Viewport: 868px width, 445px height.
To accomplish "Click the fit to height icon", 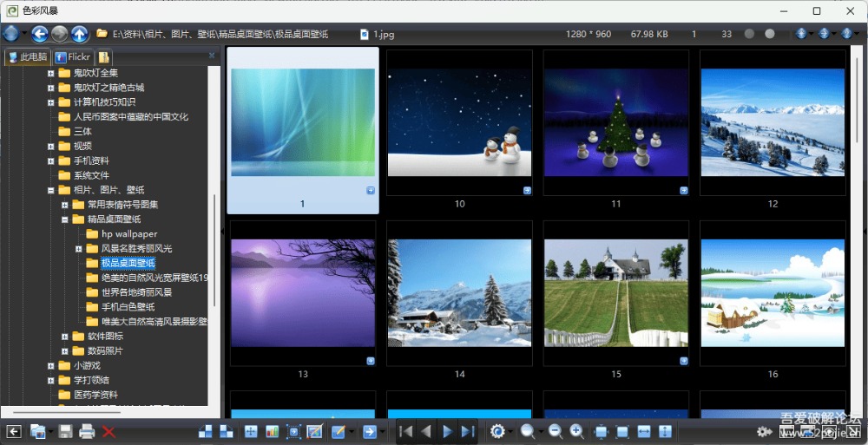I will [x=666, y=431].
